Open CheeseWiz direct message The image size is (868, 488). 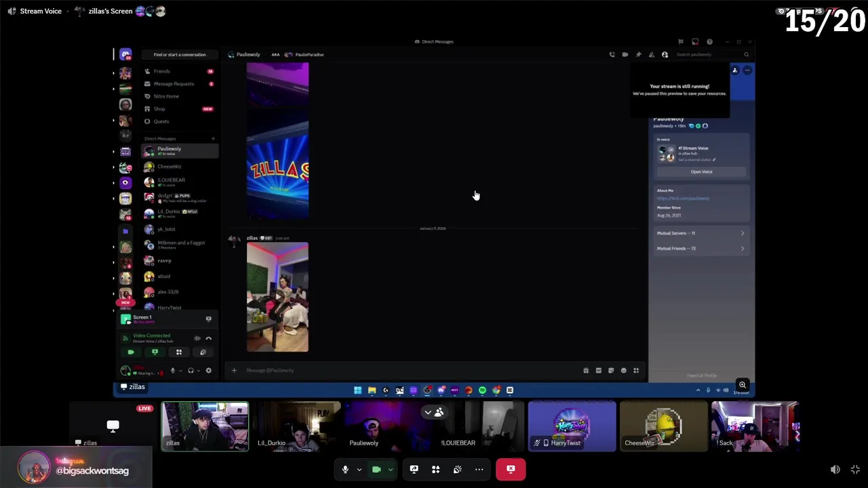coord(180,167)
